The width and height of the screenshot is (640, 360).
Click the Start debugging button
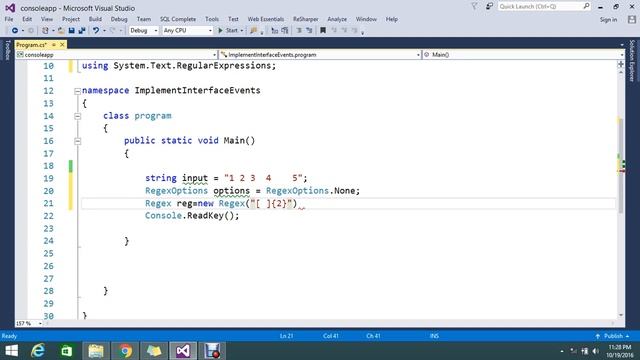[x=228, y=31]
